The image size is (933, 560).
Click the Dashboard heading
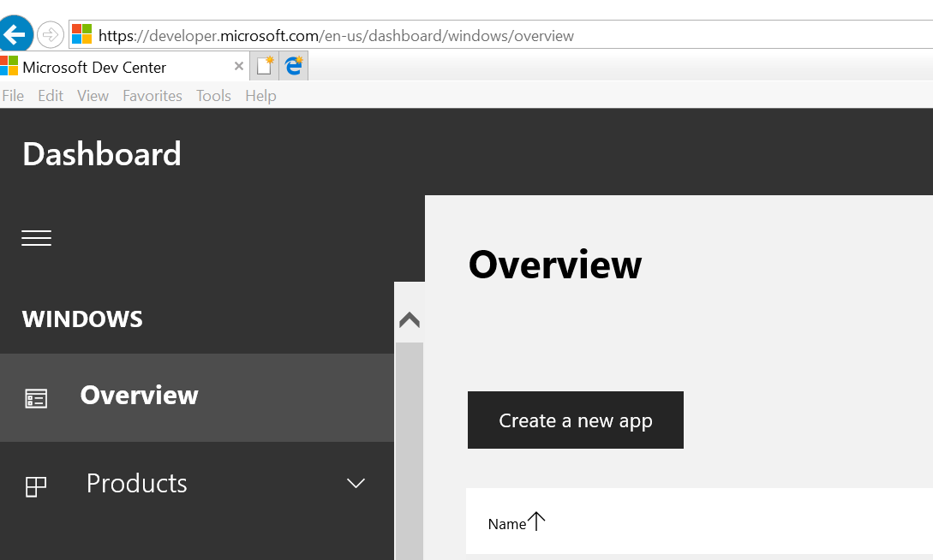pos(102,154)
